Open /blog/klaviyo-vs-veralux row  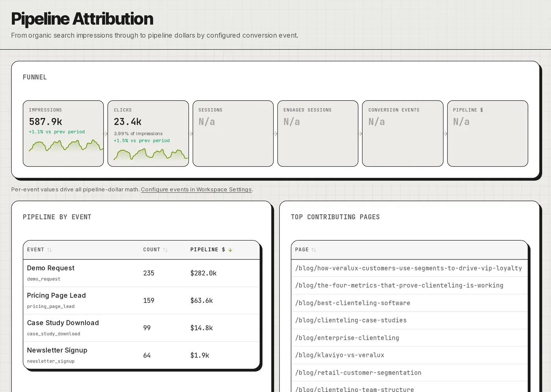coord(409,355)
